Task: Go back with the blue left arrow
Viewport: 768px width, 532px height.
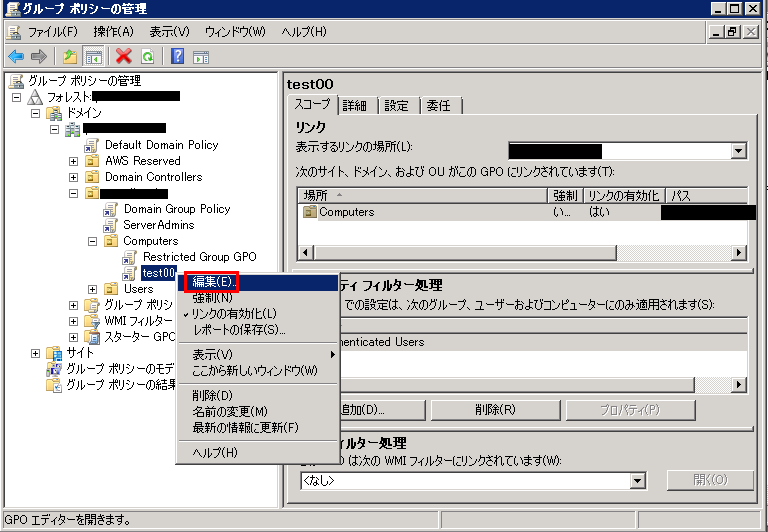Action: click(16, 57)
